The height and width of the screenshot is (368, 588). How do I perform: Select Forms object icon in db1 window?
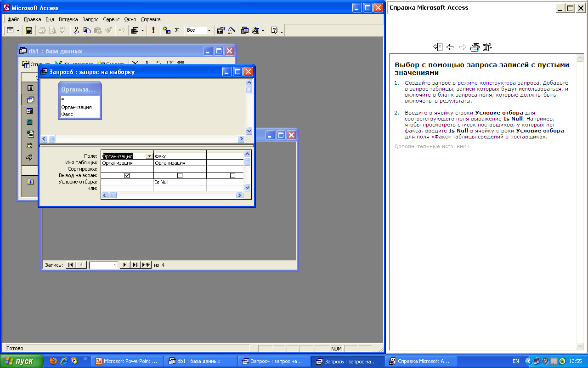click(x=30, y=111)
